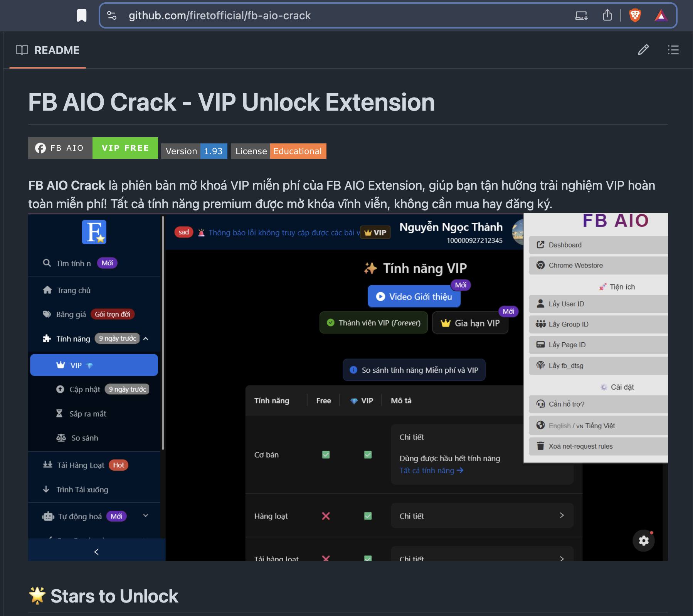
Task: Click the settings gear icon in the screenshot
Action: point(644,540)
